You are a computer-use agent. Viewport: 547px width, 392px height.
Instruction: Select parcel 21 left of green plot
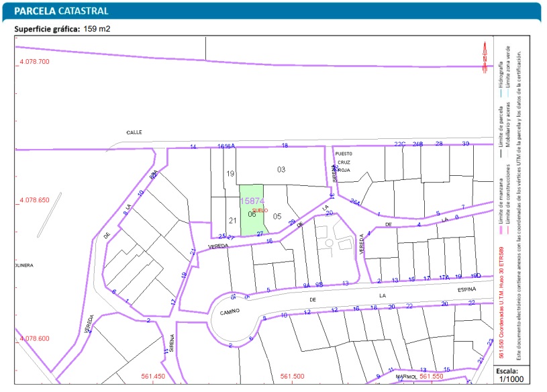[232, 220]
